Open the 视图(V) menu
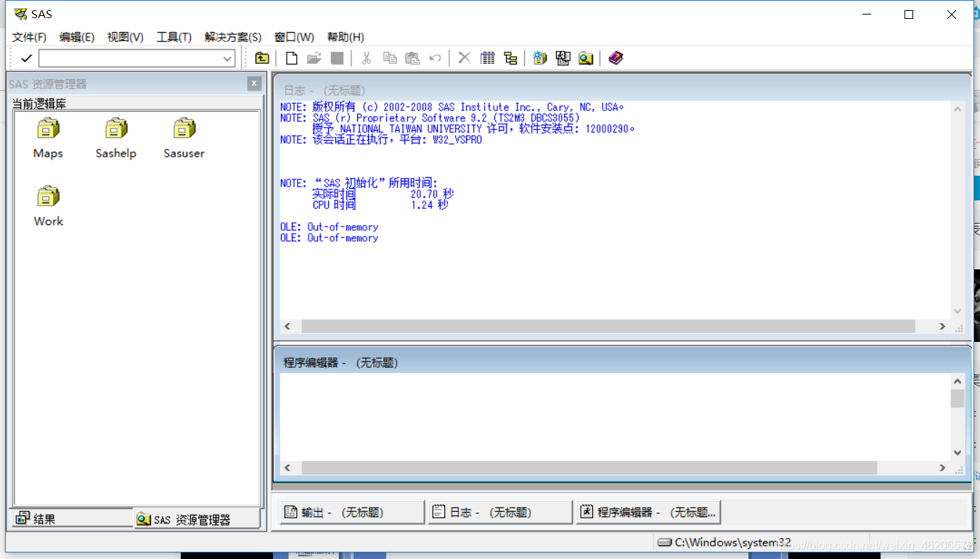980x559 pixels. [x=125, y=37]
